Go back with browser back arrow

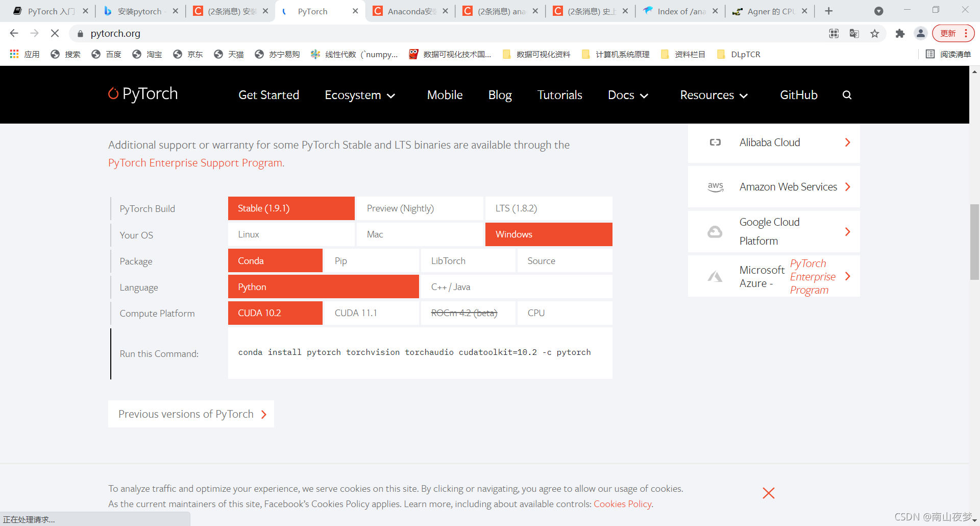(14, 33)
